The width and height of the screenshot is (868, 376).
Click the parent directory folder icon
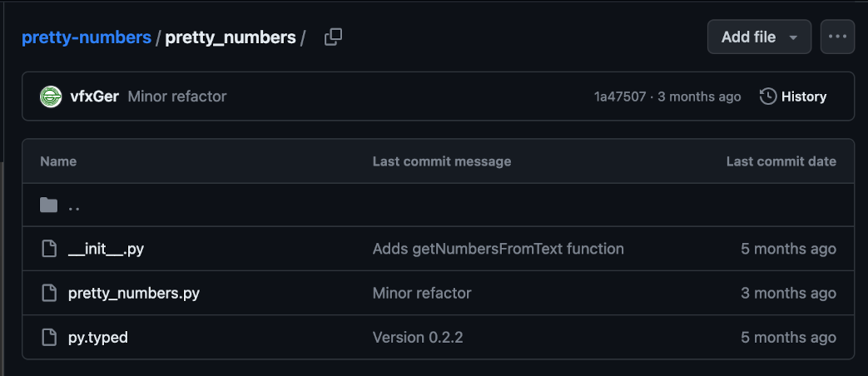click(x=49, y=205)
